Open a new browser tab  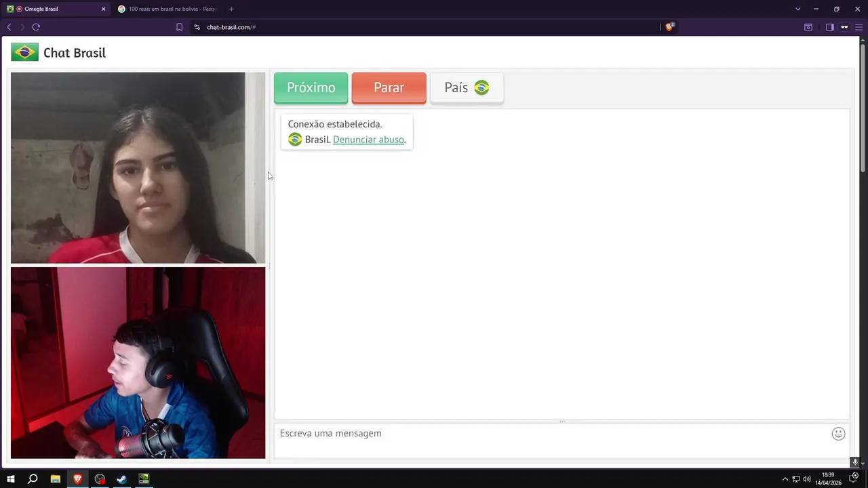tap(231, 9)
